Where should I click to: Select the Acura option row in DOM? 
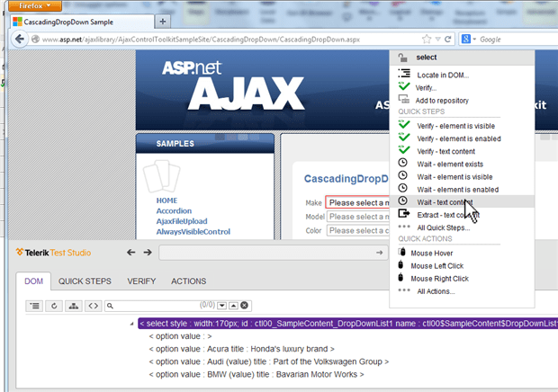[241, 349]
